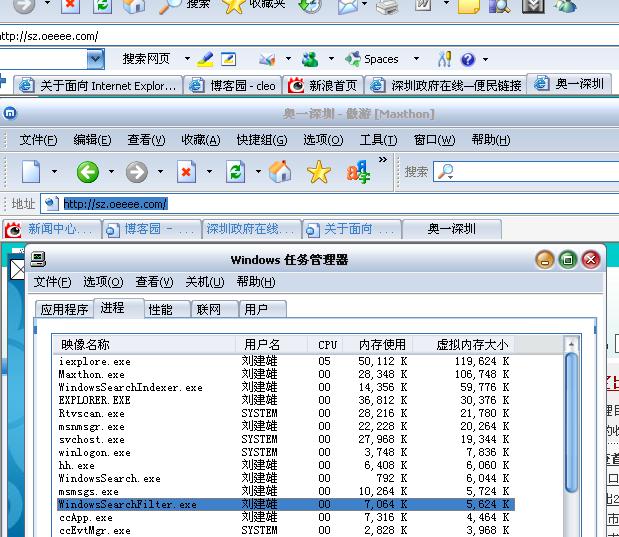
Task: Click blue help question mark icon
Action: pyautogui.click(x=467, y=59)
